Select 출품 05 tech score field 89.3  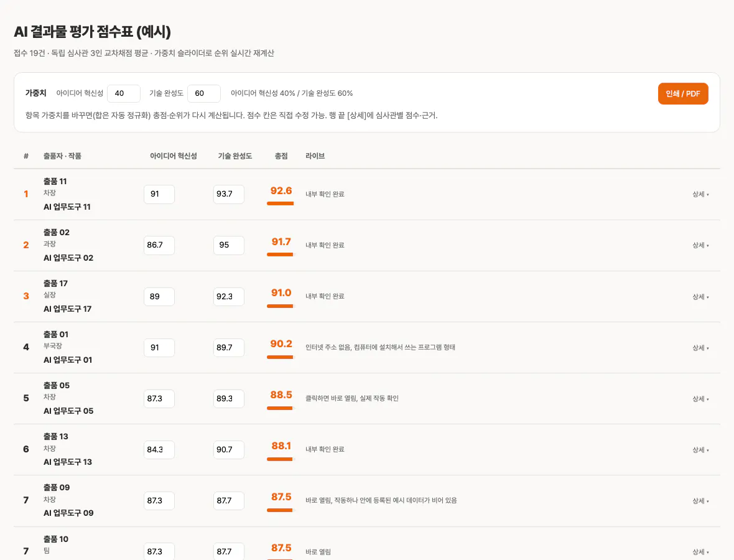229,399
